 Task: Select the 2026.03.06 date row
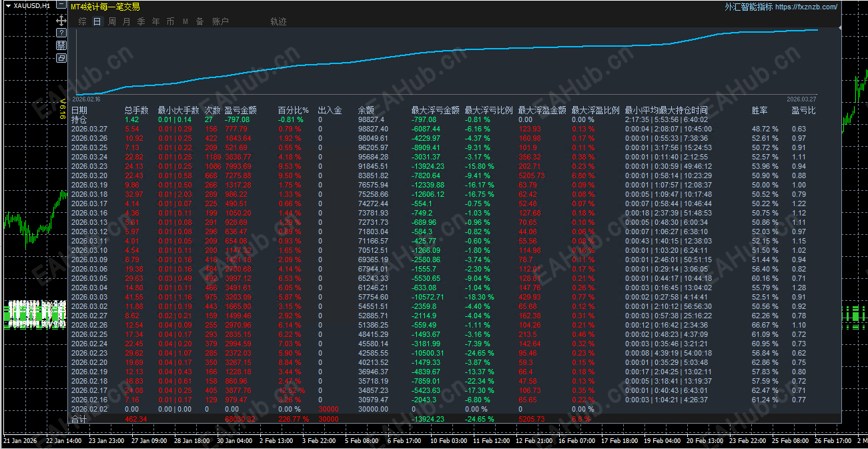[x=89, y=269]
